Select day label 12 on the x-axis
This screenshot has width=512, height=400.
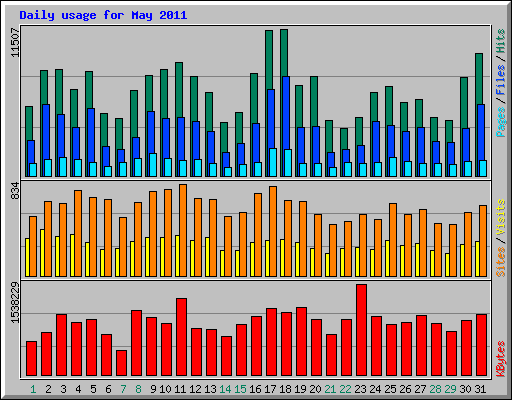tap(195, 389)
